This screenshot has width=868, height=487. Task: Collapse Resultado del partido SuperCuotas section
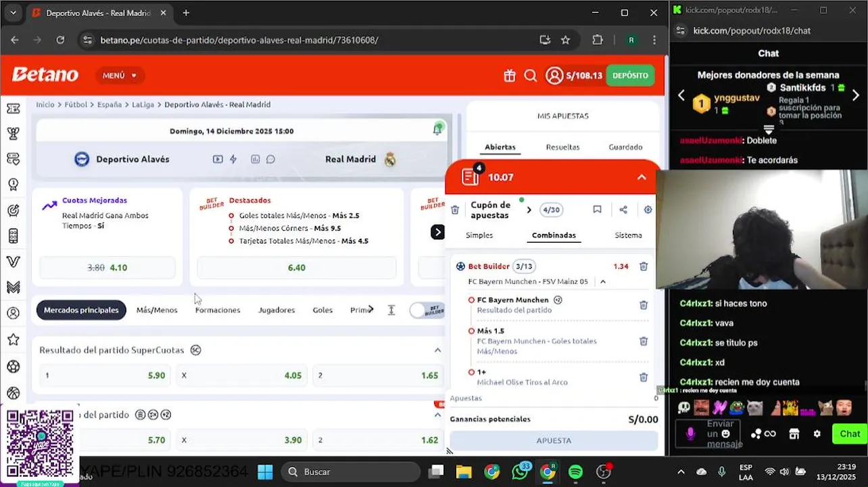pyautogui.click(x=437, y=350)
